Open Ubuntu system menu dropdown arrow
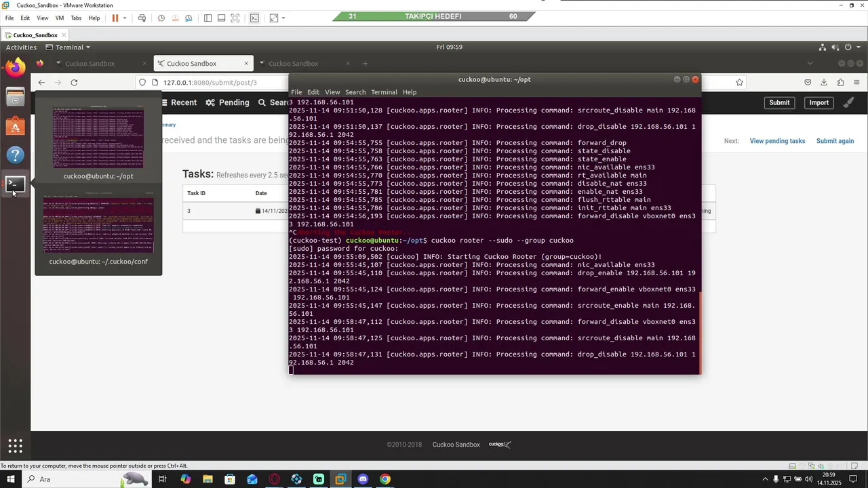 [x=860, y=47]
